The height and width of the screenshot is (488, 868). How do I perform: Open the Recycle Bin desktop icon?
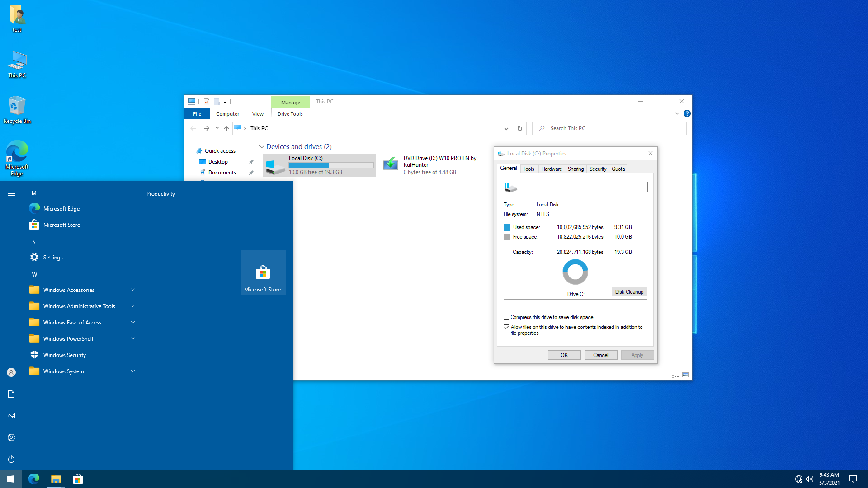17,110
